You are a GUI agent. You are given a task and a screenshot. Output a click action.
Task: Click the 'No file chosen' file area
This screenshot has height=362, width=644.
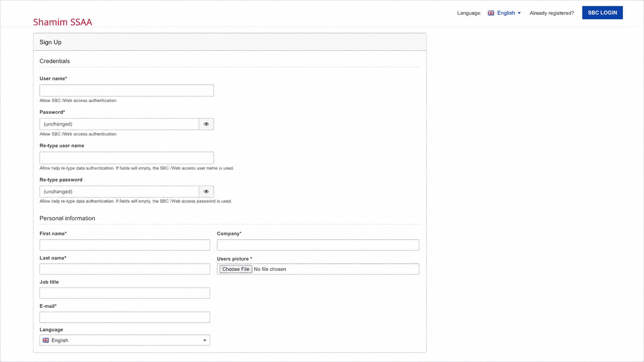[x=270, y=269]
